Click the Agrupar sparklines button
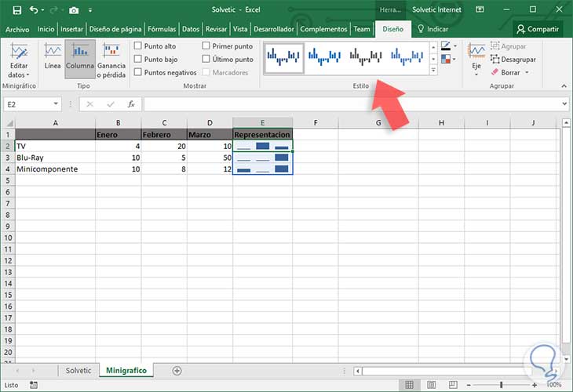This screenshot has width=573, height=392. [509, 46]
